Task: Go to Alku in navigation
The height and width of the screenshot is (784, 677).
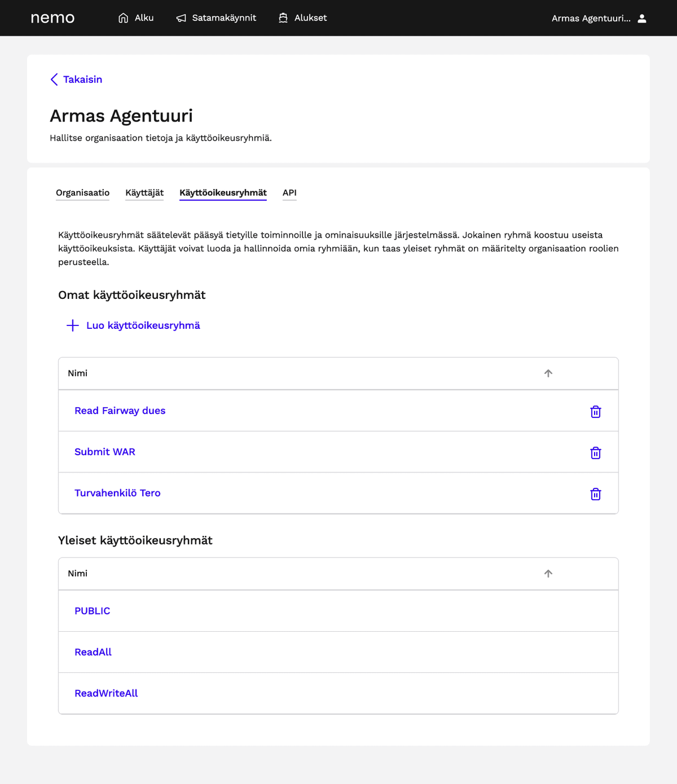Action: 136,18
